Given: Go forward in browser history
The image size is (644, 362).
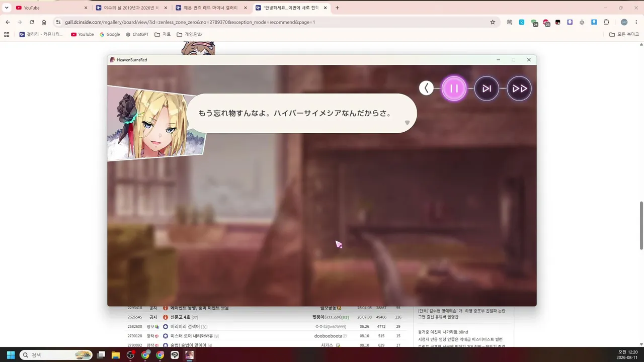Looking at the screenshot, I should point(20,22).
